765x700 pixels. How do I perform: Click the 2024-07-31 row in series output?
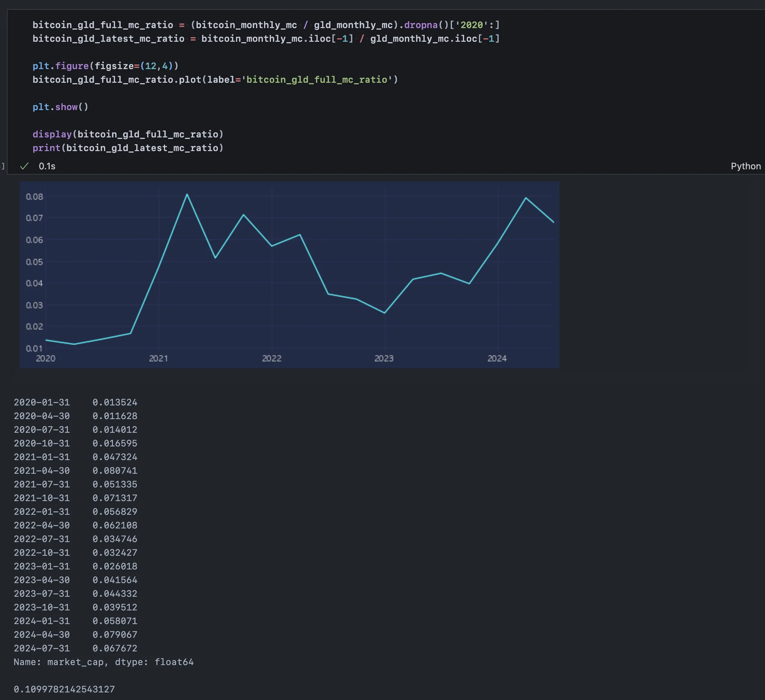point(75,648)
